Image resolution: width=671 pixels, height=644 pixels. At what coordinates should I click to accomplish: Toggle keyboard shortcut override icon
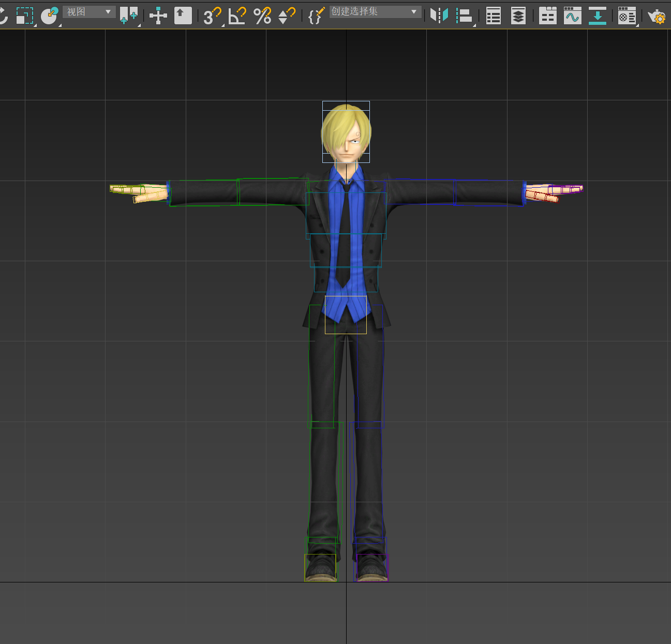click(x=183, y=16)
